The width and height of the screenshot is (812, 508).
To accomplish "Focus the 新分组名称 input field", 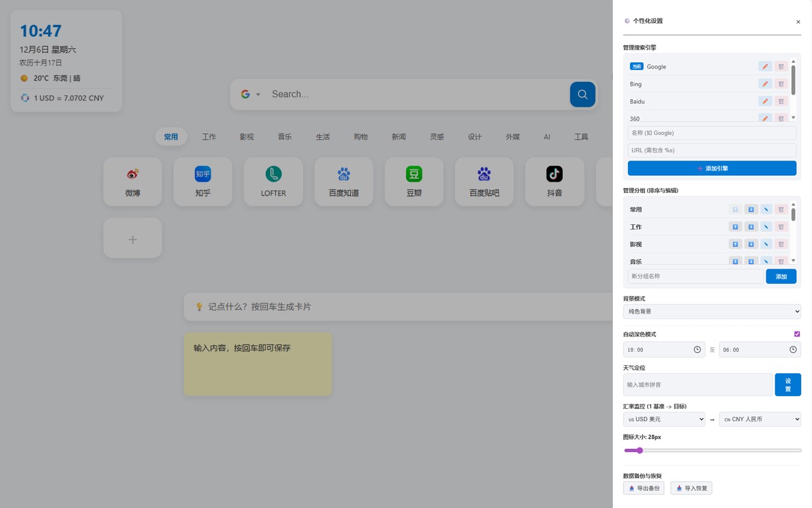I will point(695,276).
